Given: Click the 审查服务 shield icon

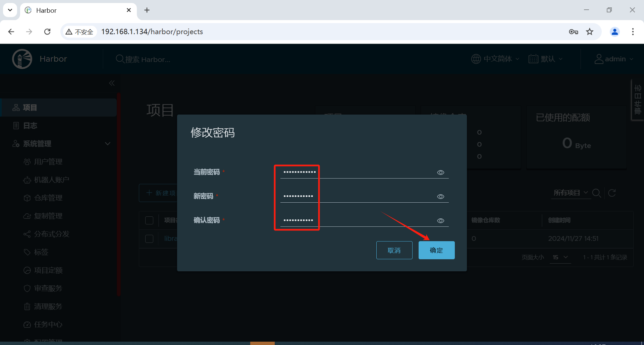Looking at the screenshot, I should pyautogui.click(x=27, y=288).
